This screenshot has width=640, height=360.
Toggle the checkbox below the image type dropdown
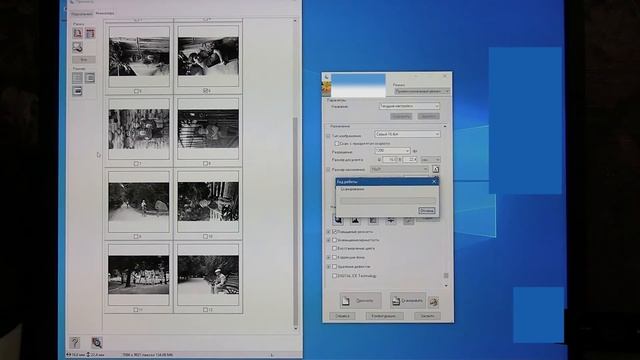click(x=337, y=144)
